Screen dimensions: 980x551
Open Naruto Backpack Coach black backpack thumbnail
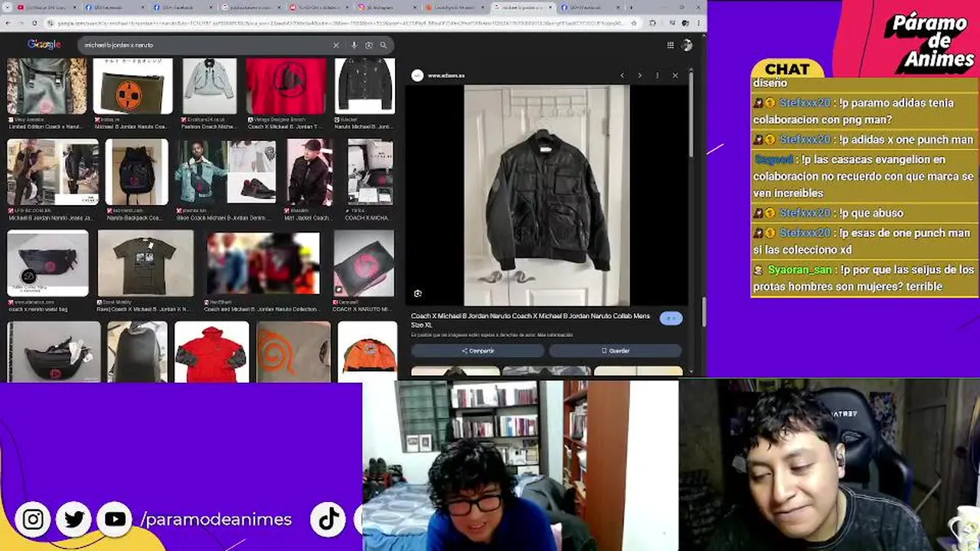click(x=137, y=171)
